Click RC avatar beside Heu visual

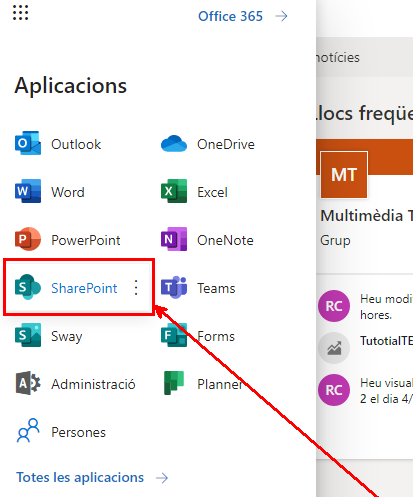pos(334,390)
